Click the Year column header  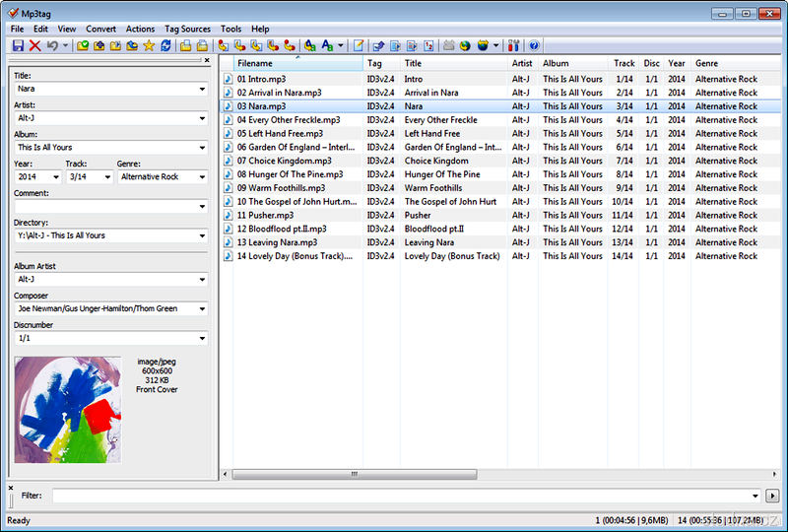(x=676, y=63)
